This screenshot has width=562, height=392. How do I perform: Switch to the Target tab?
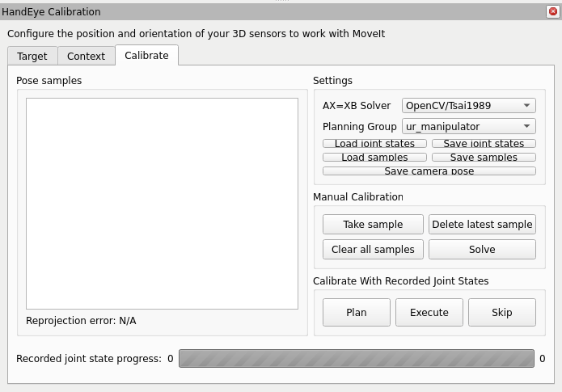point(32,56)
